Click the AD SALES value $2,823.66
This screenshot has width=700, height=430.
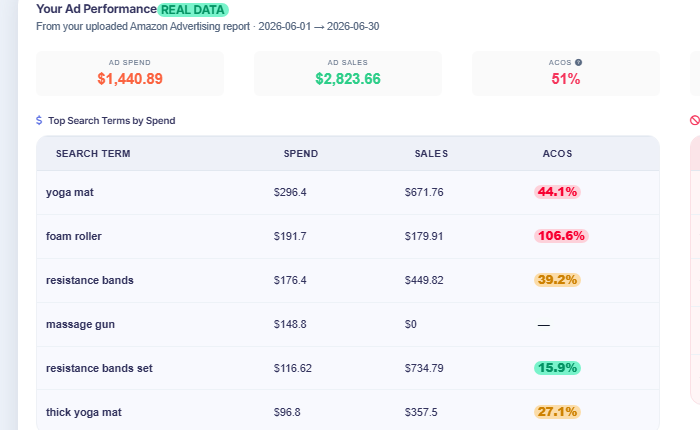(x=348, y=79)
